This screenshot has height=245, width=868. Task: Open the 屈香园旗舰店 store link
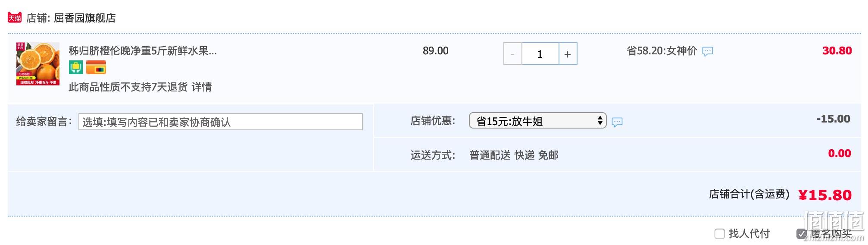coord(85,18)
